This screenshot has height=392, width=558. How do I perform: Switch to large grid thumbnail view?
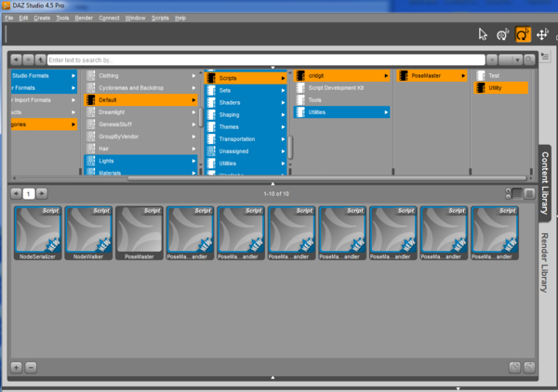[x=517, y=194]
